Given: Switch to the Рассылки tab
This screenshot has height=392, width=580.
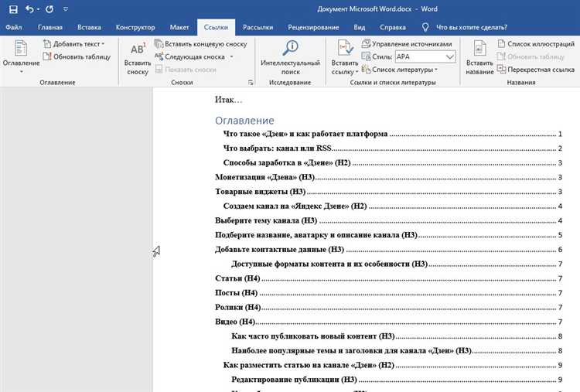Looking at the screenshot, I should (258, 27).
